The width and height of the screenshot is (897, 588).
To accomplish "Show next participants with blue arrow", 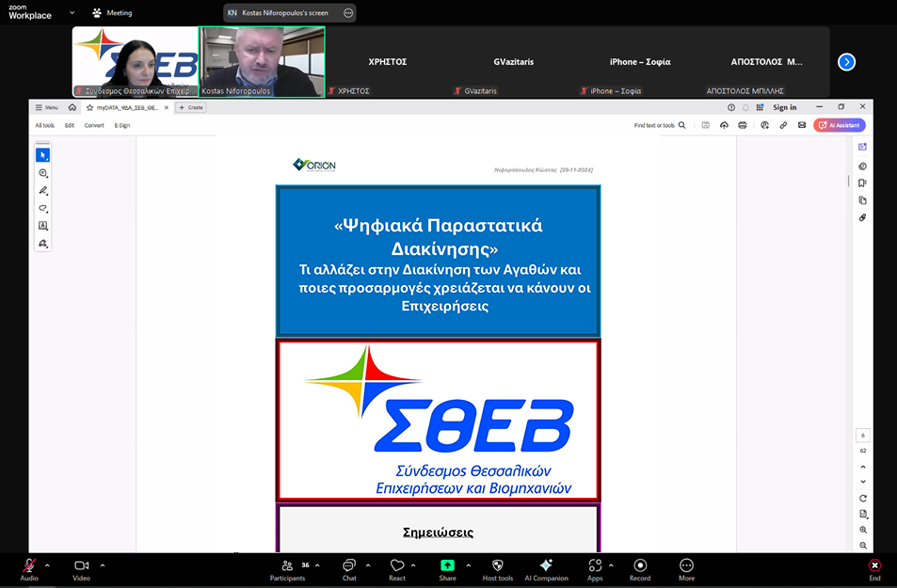I will click(846, 62).
